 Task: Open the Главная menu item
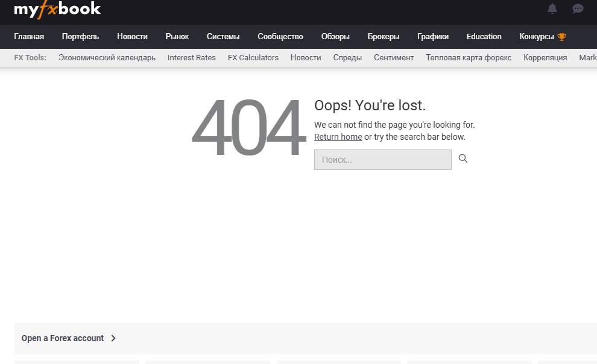[29, 37]
